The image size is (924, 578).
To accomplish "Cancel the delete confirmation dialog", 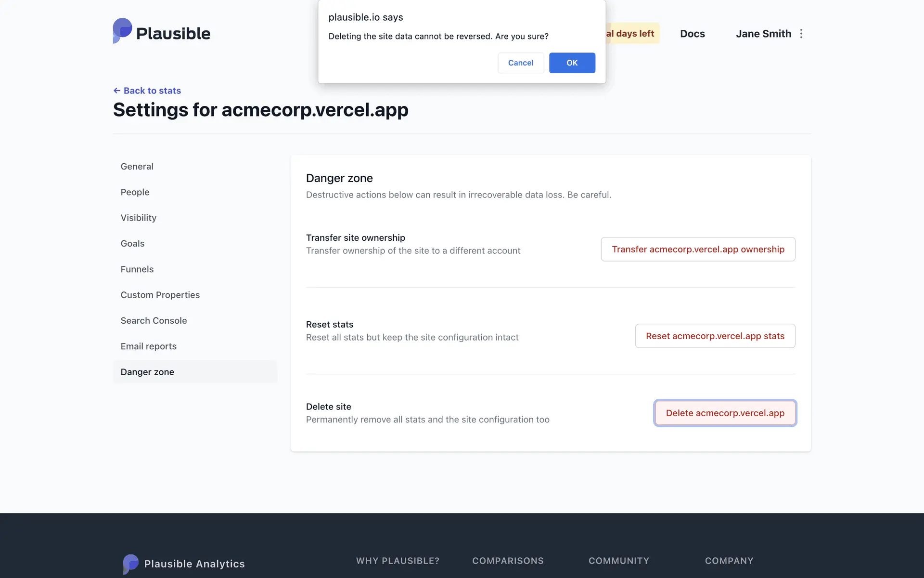I will pos(520,63).
